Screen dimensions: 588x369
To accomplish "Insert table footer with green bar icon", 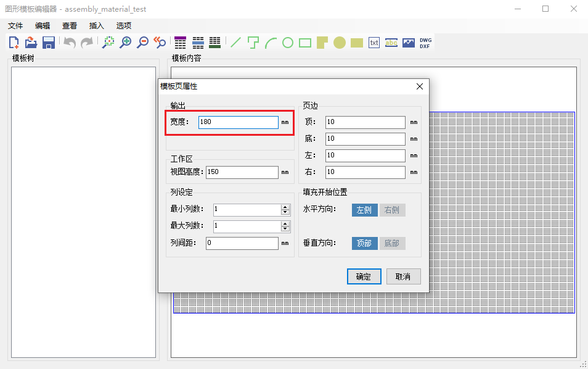I will click(215, 43).
